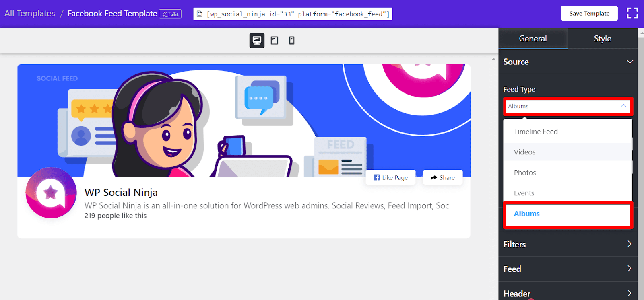
Task: Toggle fullscreen editor view
Action: coord(632,13)
